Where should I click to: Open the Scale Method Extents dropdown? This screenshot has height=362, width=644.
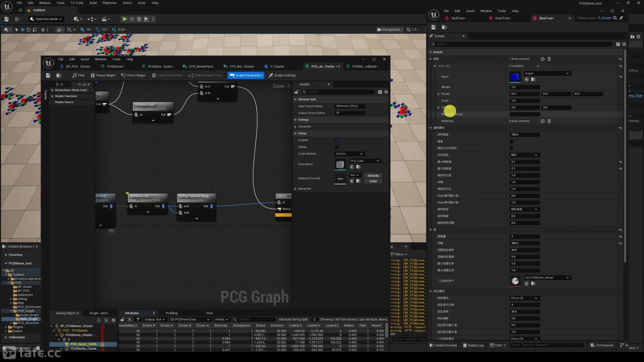click(350, 154)
